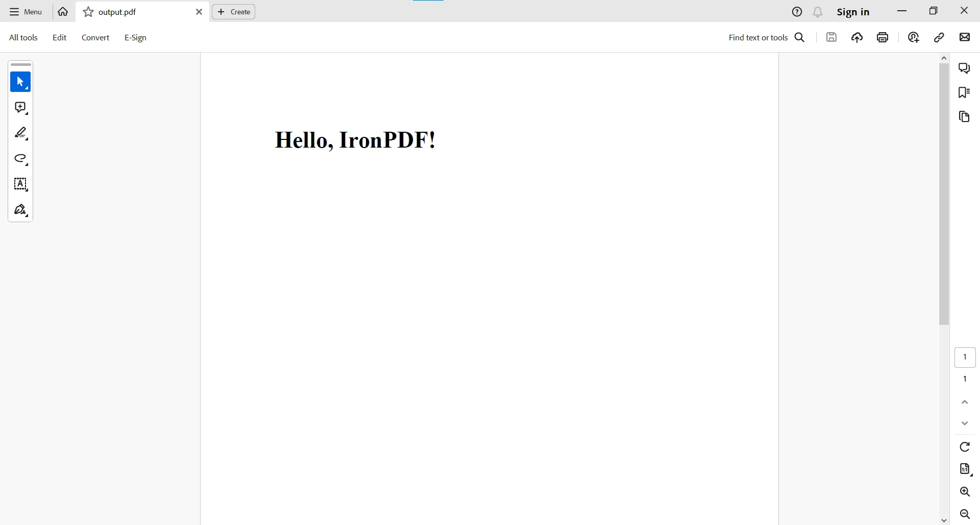Viewport: 980px width, 525px height.
Task: Click the current page number box
Action: click(x=965, y=357)
